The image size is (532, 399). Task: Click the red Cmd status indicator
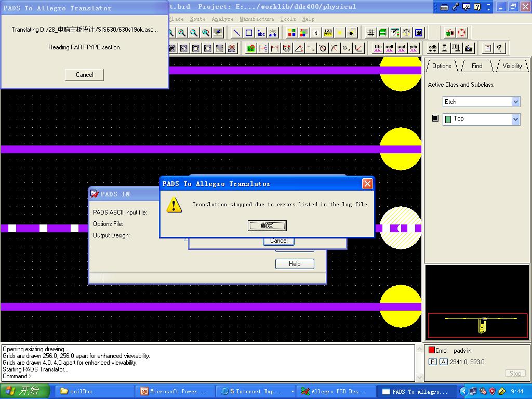click(x=432, y=350)
